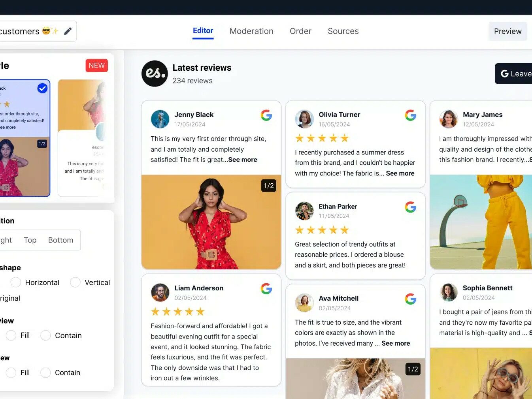This screenshot has height=399, width=532.
Task: Open Jenny Black's red dress photo
Action: pyautogui.click(x=211, y=222)
